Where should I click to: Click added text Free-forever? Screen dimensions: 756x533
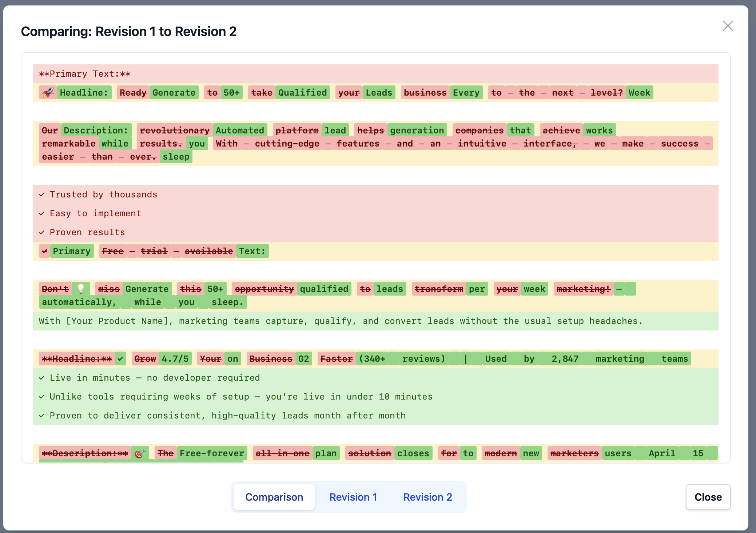coord(212,453)
